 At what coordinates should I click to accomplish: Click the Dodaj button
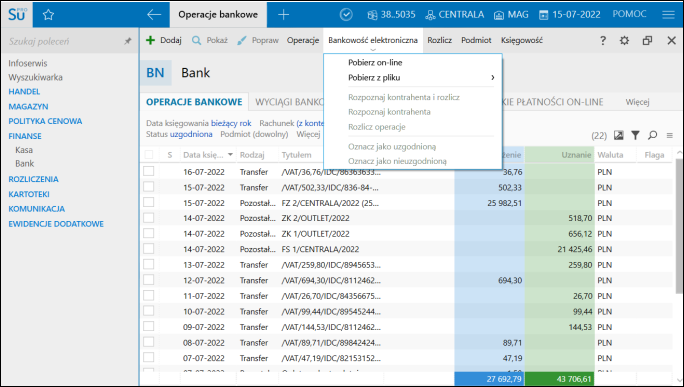164,41
